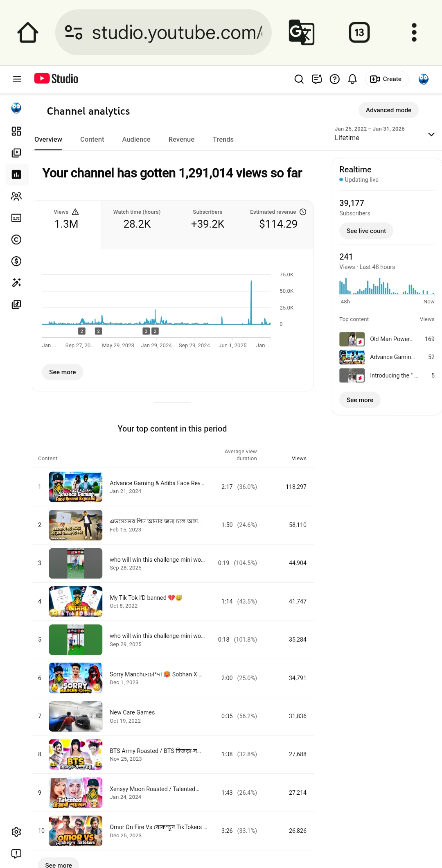Click the Views warning triangle icon

click(x=75, y=212)
